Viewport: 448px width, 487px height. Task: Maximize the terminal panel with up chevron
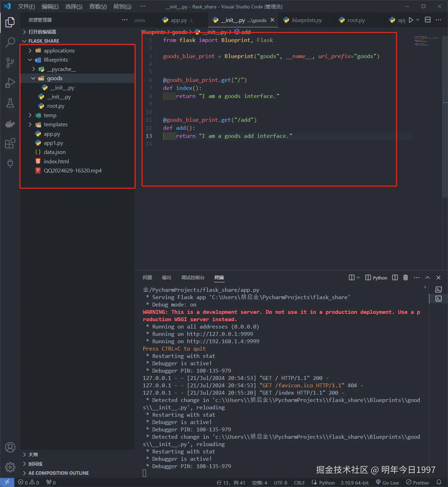pyautogui.click(x=427, y=277)
